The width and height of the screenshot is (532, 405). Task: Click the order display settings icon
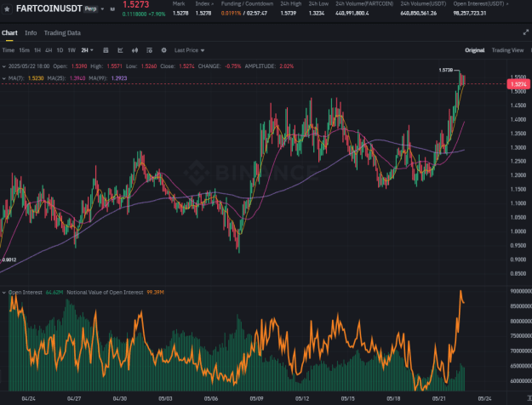149,50
